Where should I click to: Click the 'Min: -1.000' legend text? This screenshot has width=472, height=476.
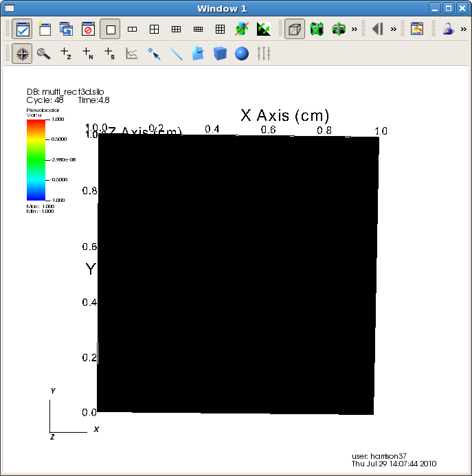pos(40,212)
